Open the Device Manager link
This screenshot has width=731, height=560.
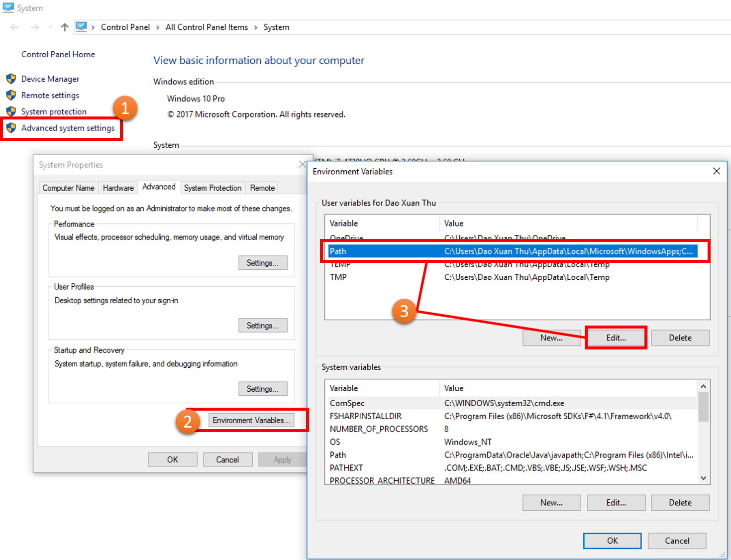coord(50,79)
